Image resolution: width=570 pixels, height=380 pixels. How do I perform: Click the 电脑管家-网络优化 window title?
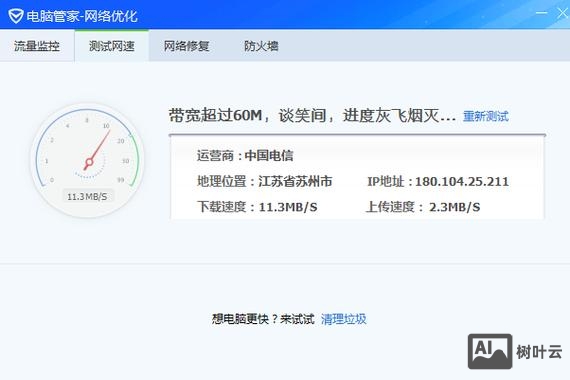[x=82, y=16]
